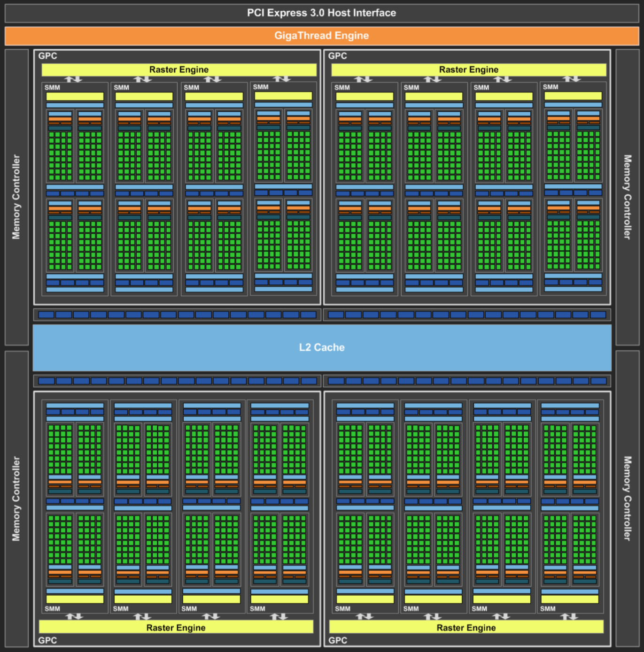Click the leftmost SMM label in lower-left GPC
Image resolution: width=644 pixels, height=652 pixels.
[x=52, y=609]
